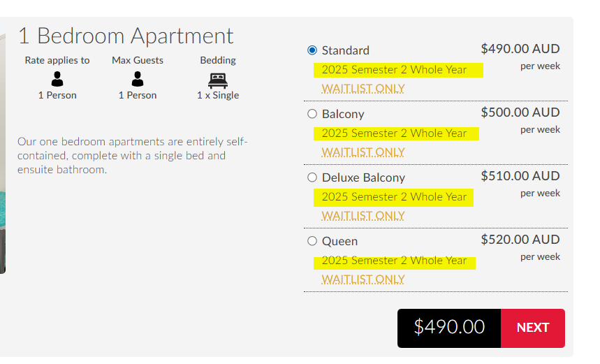Select the Standard room radio button
Viewport: 600px width, 364px height.
tap(312, 50)
